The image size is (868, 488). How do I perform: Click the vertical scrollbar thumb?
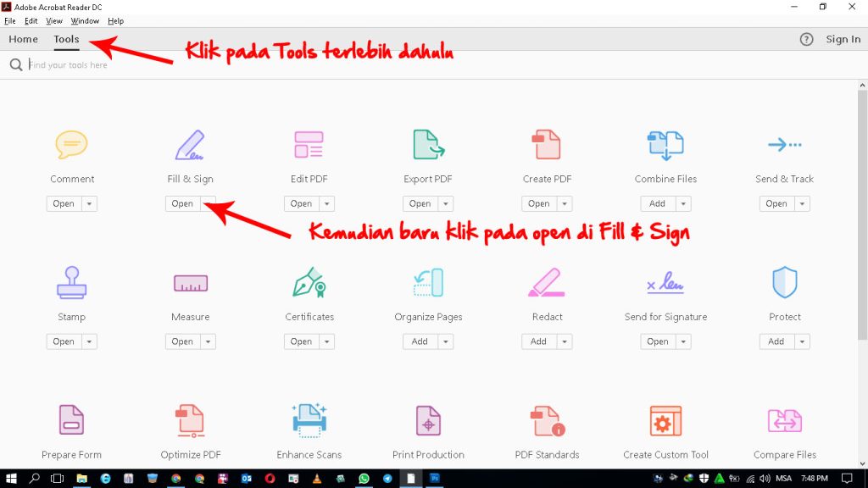[x=862, y=216]
